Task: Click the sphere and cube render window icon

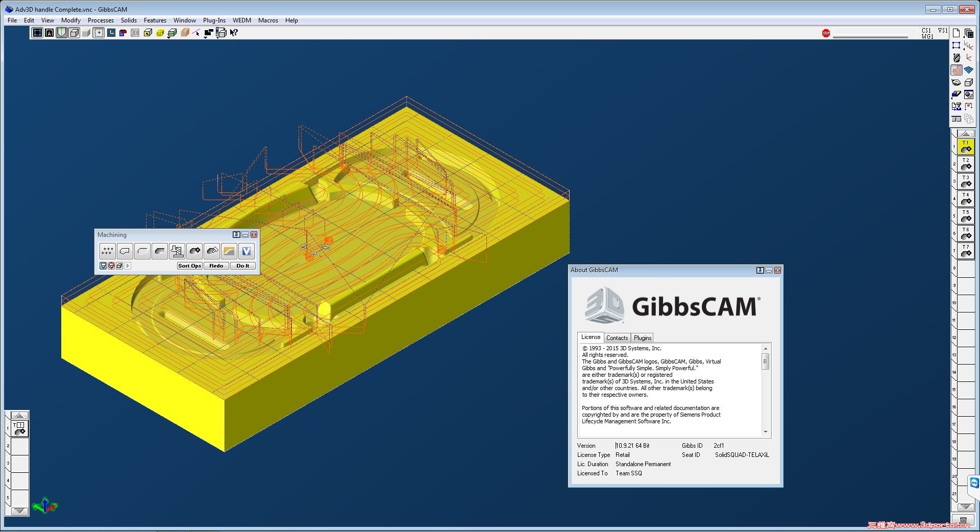Action: tap(968, 94)
